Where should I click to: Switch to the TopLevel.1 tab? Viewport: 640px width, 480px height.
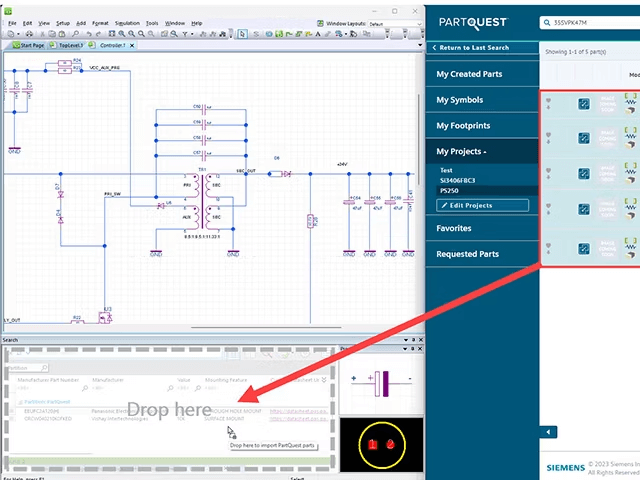69,46
